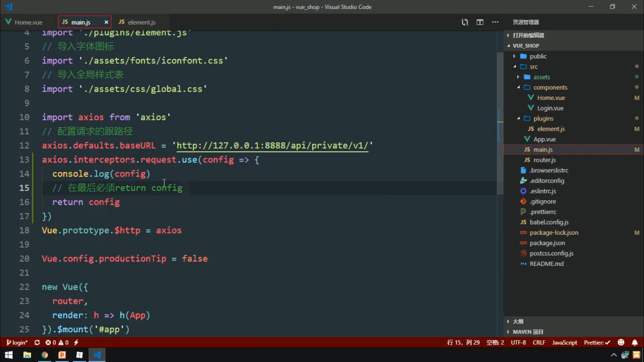Open the notepad app taskbar icon
The image size is (644, 362).
(x=79, y=355)
